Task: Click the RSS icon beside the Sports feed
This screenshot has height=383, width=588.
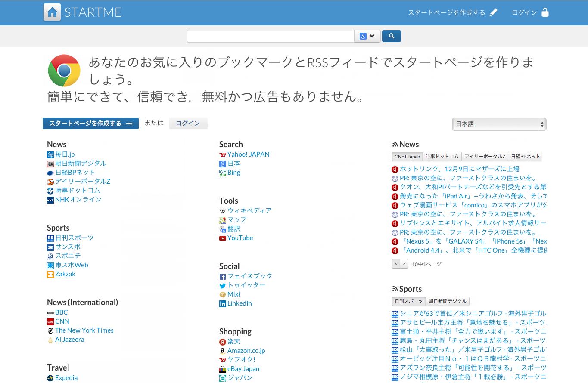Action: tap(395, 289)
